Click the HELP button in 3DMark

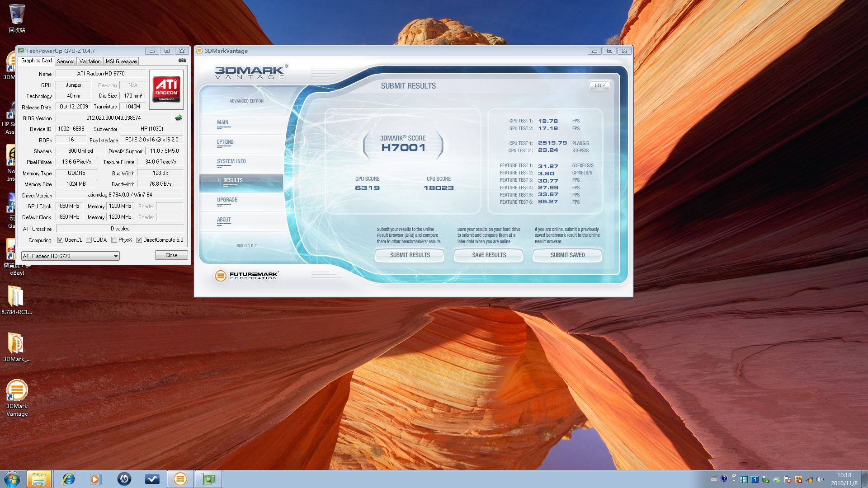(599, 85)
